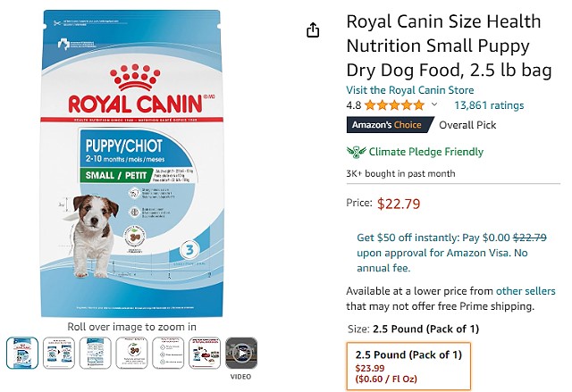Screen dimensions: 572x392
Task: Select the 2.5 Pound (Pack of 1) size option
Action: click(x=408, y=366)
